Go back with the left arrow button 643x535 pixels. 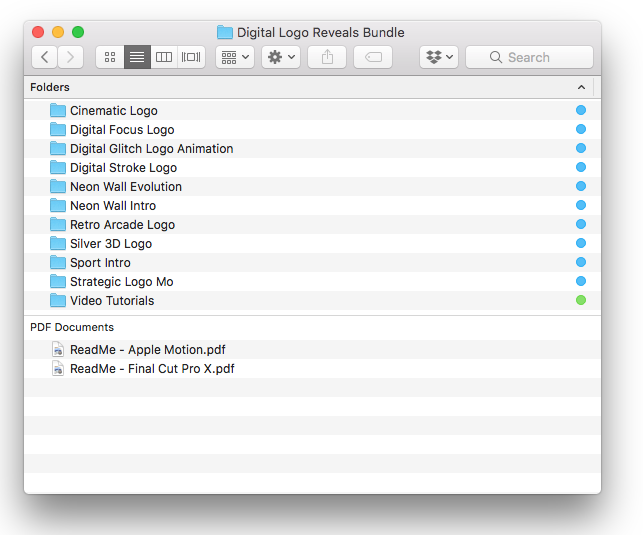(x=45, y=57)
